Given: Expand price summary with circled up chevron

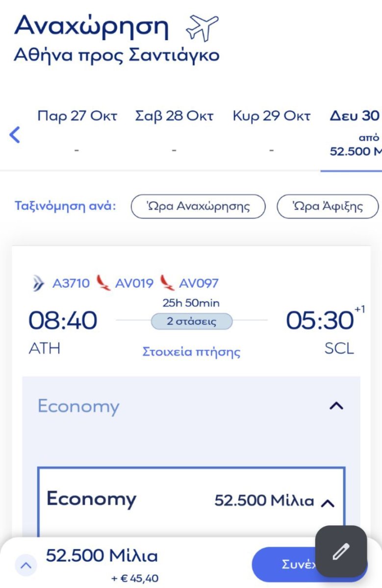Looking at the screenshot, I should click(x=26, y=566).
